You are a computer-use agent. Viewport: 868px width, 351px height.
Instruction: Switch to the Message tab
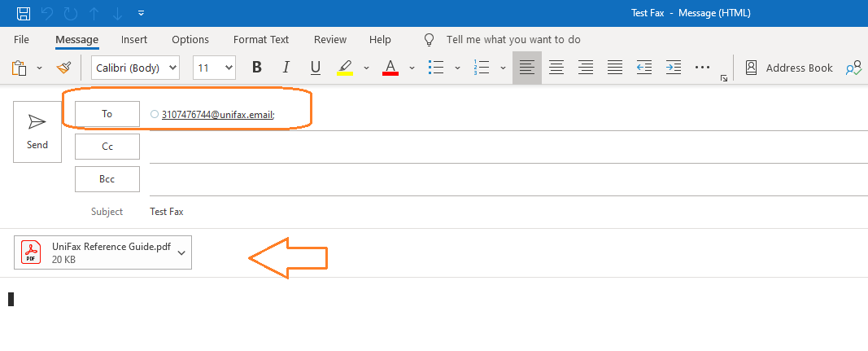pos(77,39)
